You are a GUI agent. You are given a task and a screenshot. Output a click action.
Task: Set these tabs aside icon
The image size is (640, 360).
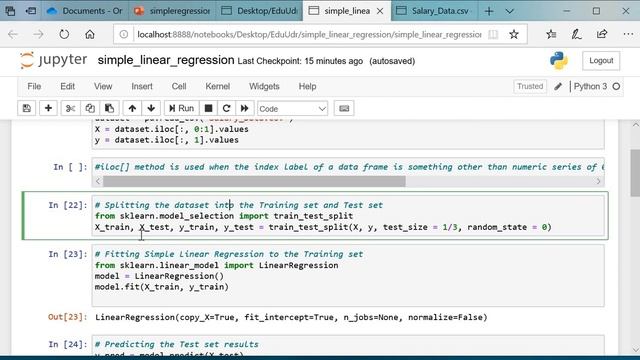pyautogui.click(x=31, y=11)
